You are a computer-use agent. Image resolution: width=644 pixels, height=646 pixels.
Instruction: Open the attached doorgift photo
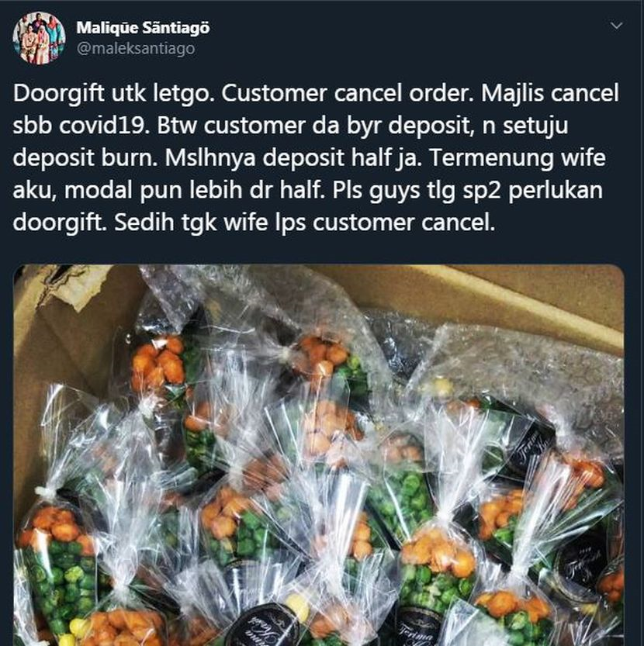click(x=319, y=455)
